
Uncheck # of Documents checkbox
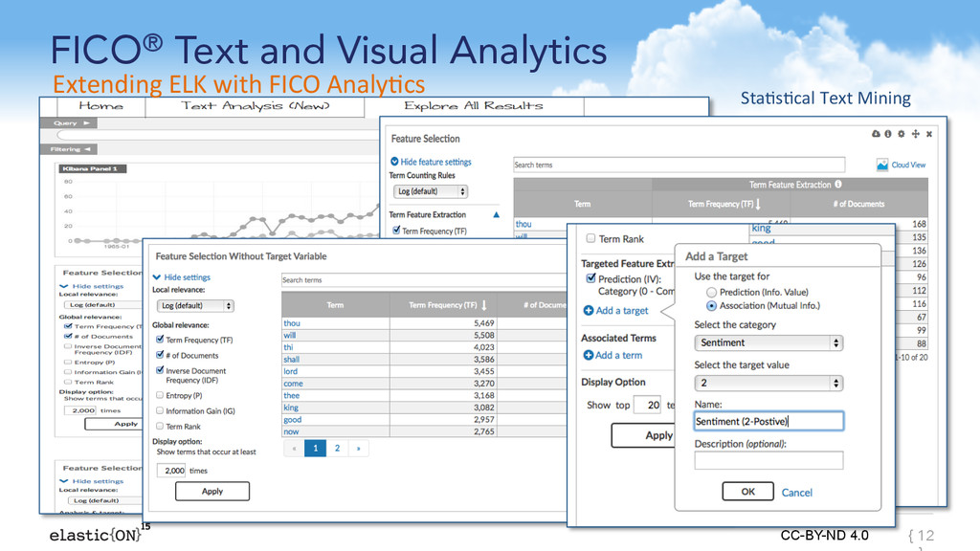pyautogui.click(x=160, y=354)
